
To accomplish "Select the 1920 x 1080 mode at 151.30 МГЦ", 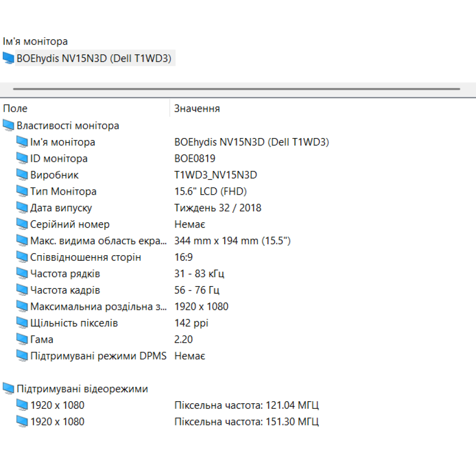I will coord(57,422).
